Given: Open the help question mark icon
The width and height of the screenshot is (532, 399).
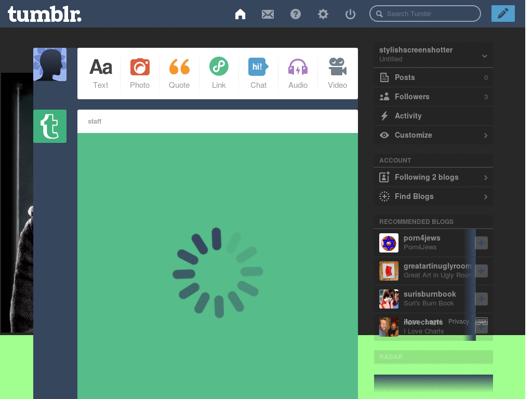Looking at the screenshot, I should [296, 14].
